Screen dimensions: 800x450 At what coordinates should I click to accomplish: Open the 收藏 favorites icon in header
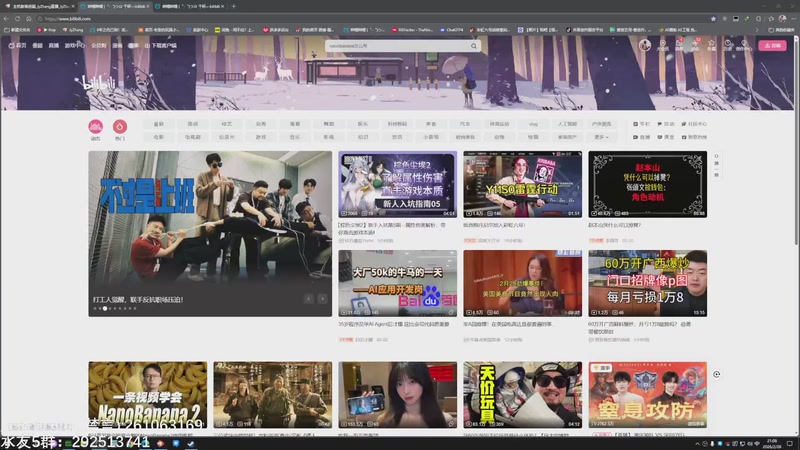click(x=711, y=45)
